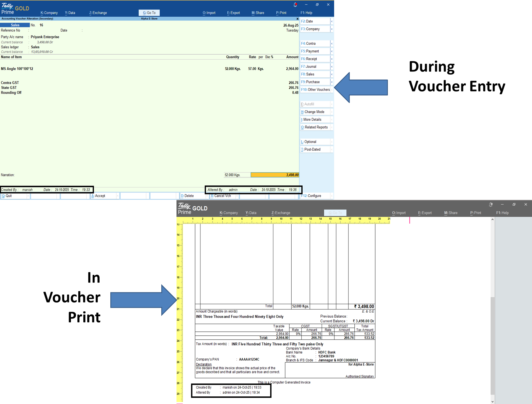
Task: Click the print preview vertical scrollbar
Action: click(492, 345)
